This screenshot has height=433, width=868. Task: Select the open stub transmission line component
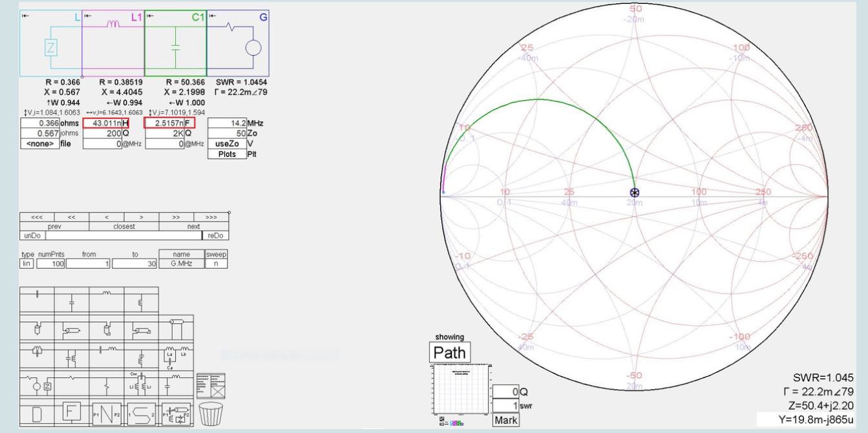click(37, 328)
